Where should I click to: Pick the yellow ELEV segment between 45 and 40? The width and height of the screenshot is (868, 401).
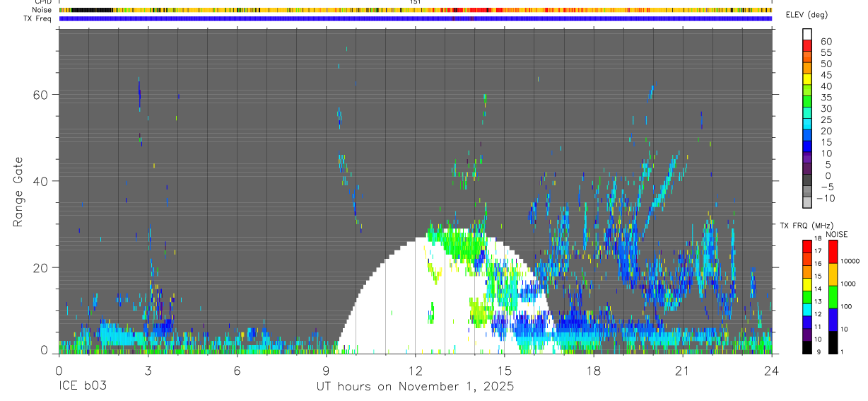click(807, 79)
